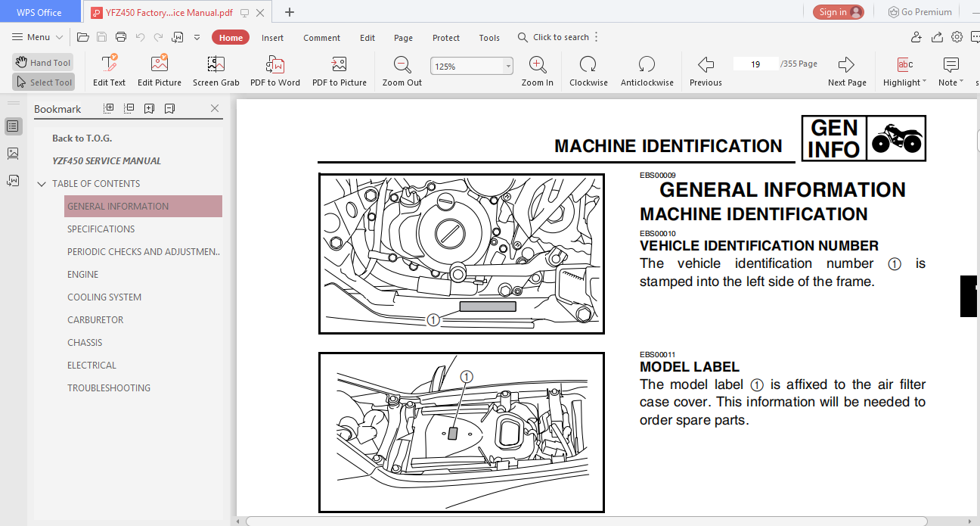Switch to the Tools tab
This screenshot has width=980, height=526.
[489, 37]
